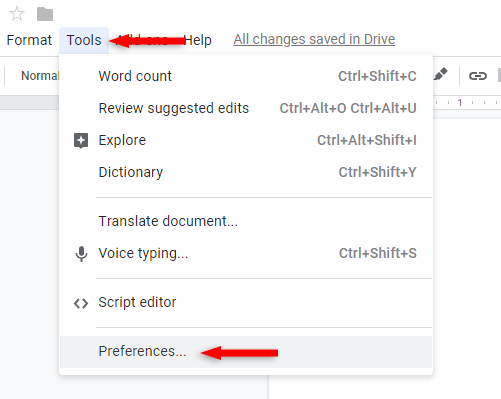
Task: Click All changes saved in Drive link
Action: pyautogui.click(x=314, y=39)
